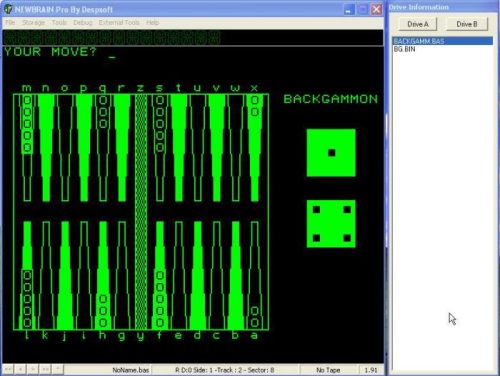The width and height of the screenshot is (500, 376).
Task: Click board point label s
Action: [159, 88]
